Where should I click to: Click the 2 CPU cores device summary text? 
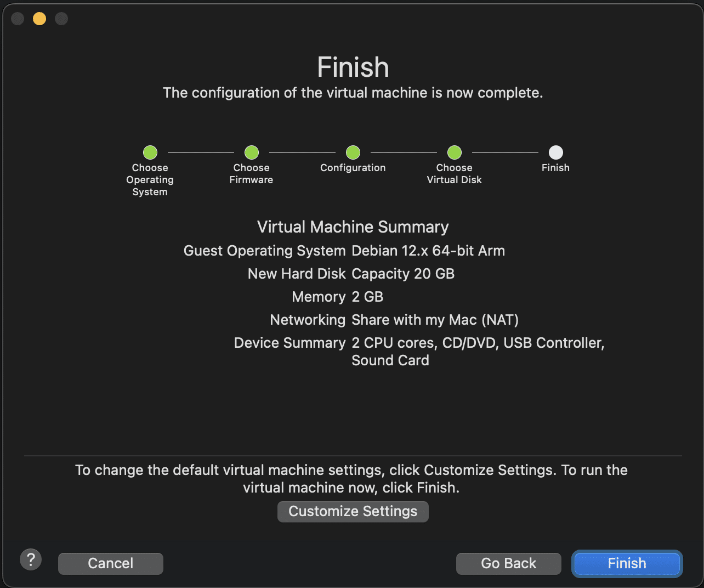394,343
